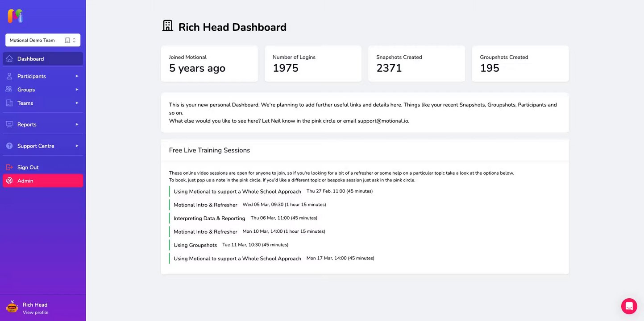Click the Participants person icon

pos(9,76)
